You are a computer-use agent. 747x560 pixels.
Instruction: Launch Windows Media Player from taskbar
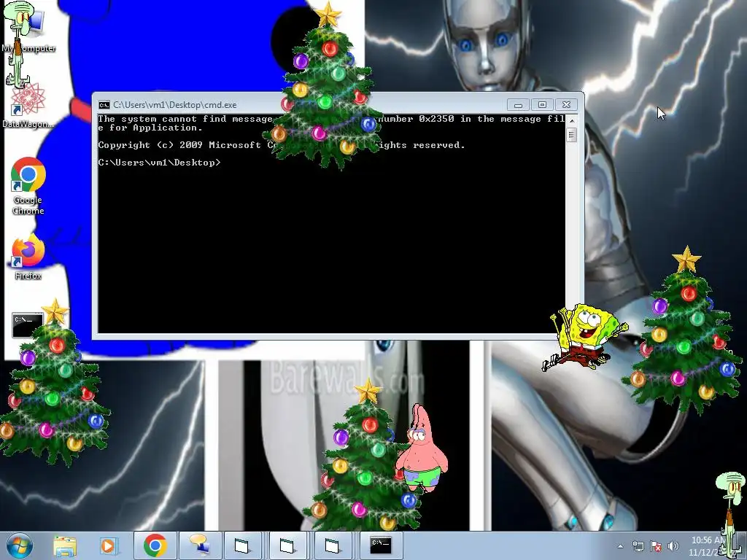(x=109, y=546)
